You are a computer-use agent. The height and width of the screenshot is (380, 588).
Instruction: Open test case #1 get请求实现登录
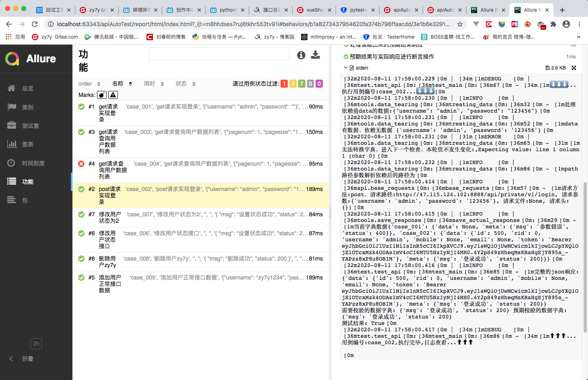pos(200,113)
